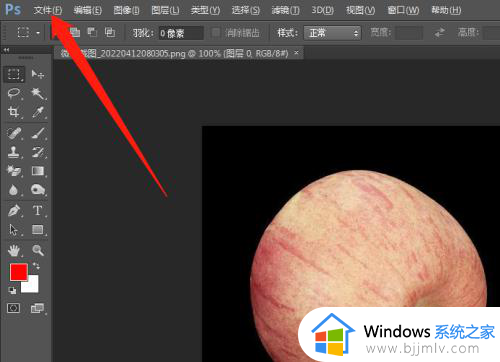The image size is (500, 362).
Task: Select the Zoom tool
Action: (37, 250)
